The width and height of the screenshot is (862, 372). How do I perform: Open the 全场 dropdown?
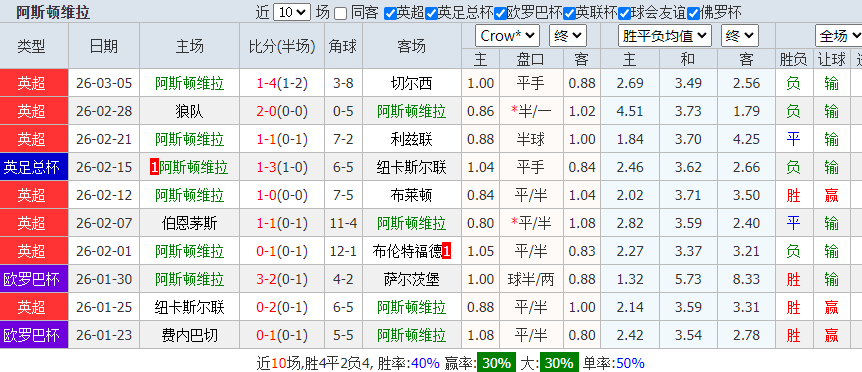coord(839,36)
